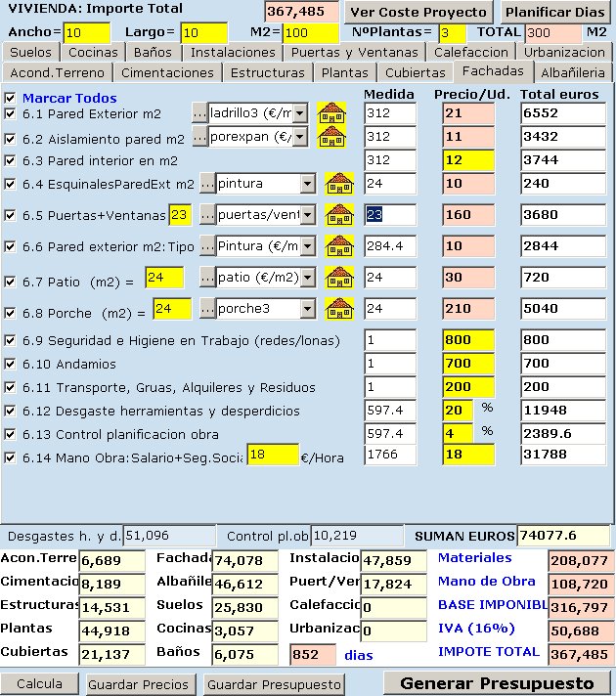This screenshot has height=696, width=616.
Task: Click the 852 dias field
Action: [313, 654]
